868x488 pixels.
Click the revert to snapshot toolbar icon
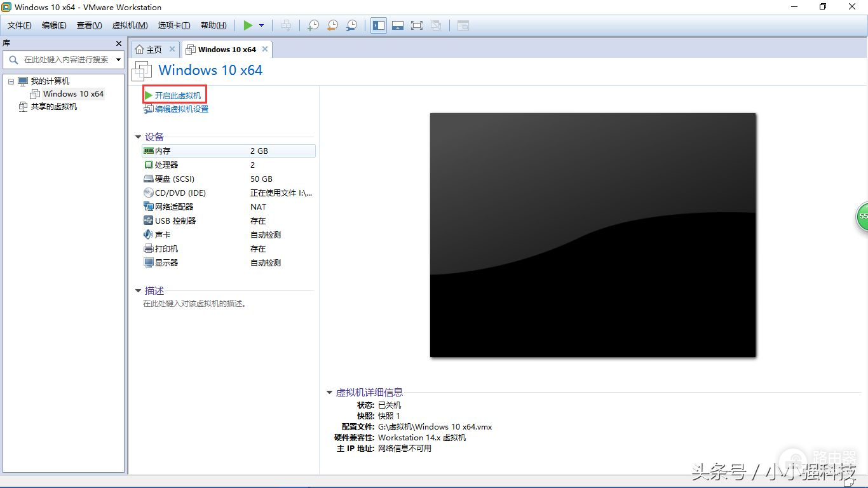point(332,25)
